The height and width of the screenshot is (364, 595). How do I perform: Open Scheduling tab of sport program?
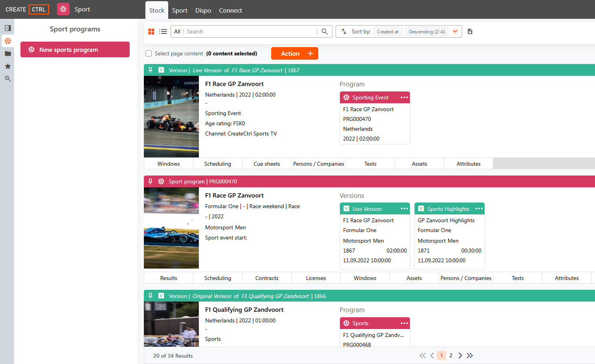pos(218,278)
